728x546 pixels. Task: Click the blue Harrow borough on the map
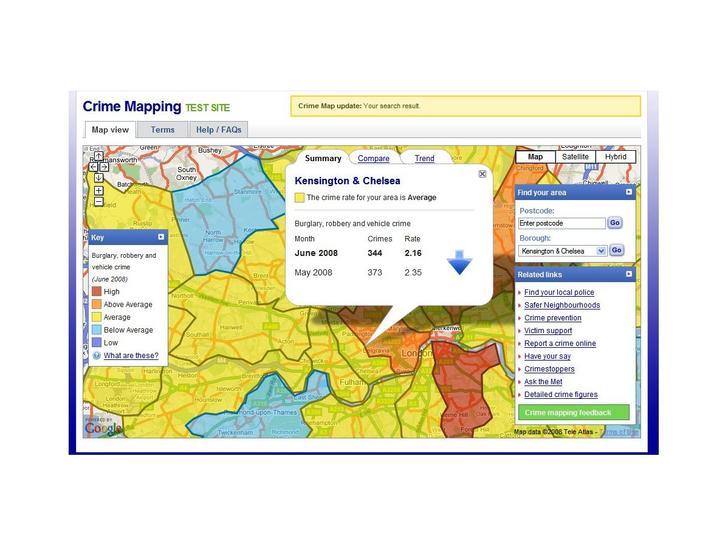point(228,214)
